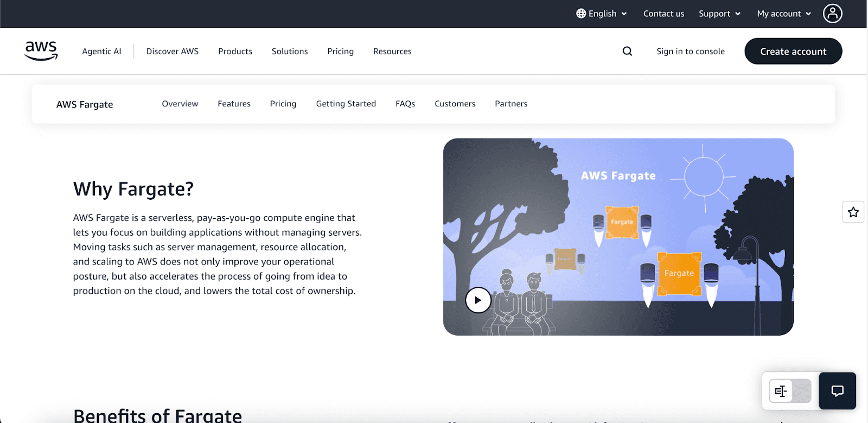868x423 pixels.
Task: Click the AWS Fargate video thumbnail
Action: point(618,237)
